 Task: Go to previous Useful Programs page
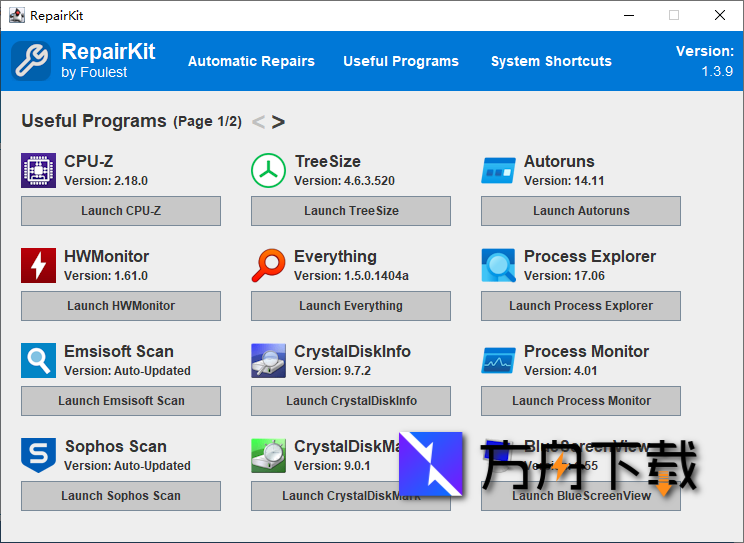258,122
